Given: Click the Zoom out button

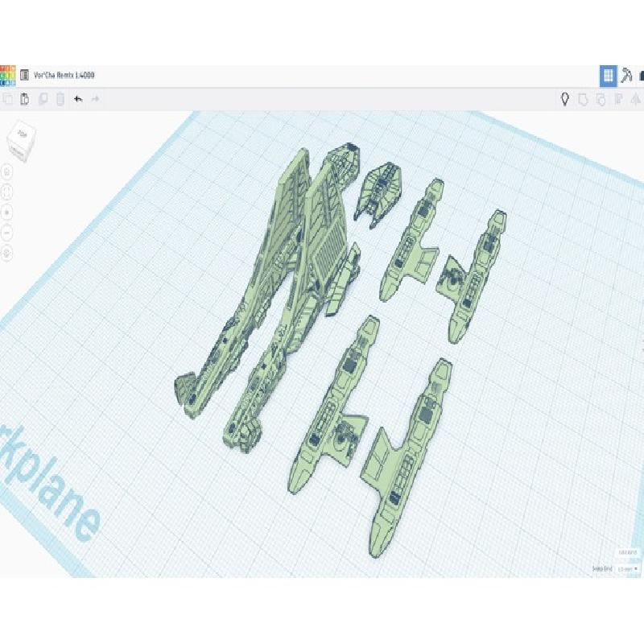Looking at the screenshot, I should point(7,233).
